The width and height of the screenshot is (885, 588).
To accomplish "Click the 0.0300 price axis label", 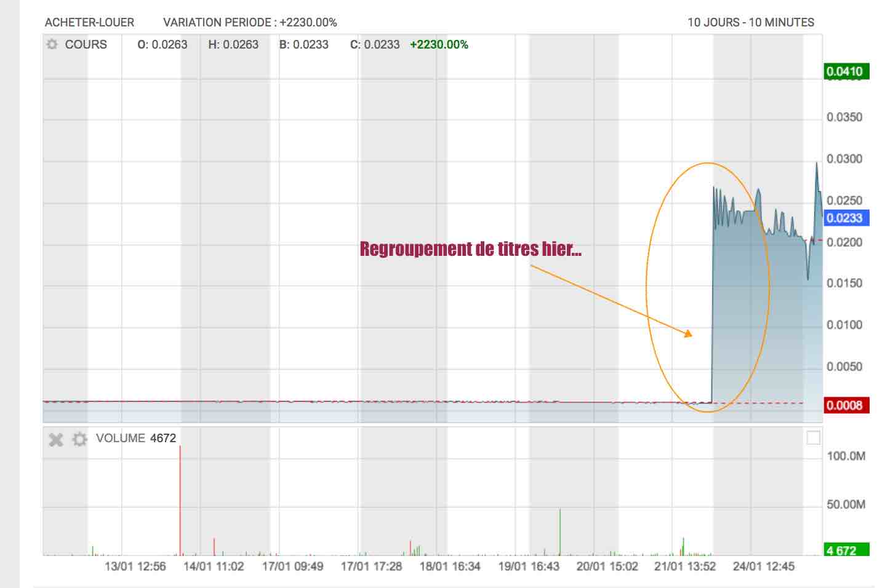I will (x=844, y=159).
